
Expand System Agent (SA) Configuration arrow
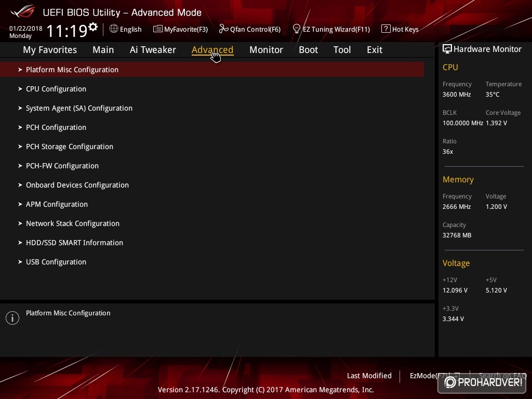pos(20,108)
